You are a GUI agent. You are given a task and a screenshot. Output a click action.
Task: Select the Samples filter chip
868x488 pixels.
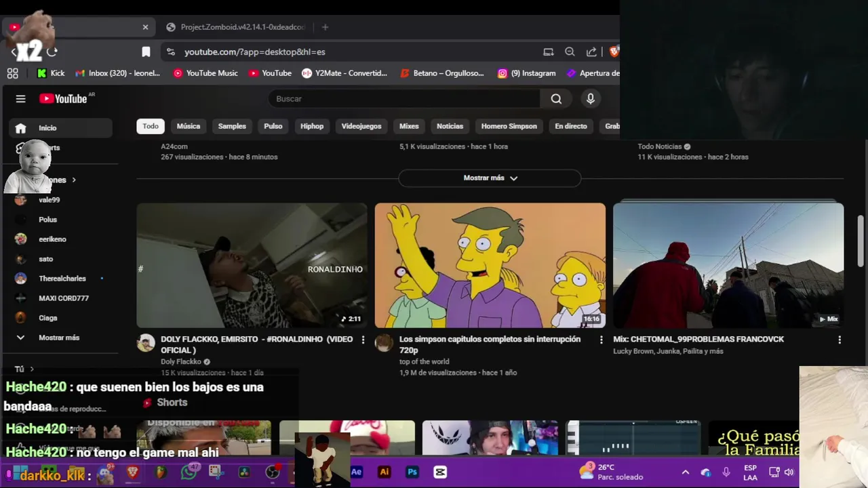232,126
